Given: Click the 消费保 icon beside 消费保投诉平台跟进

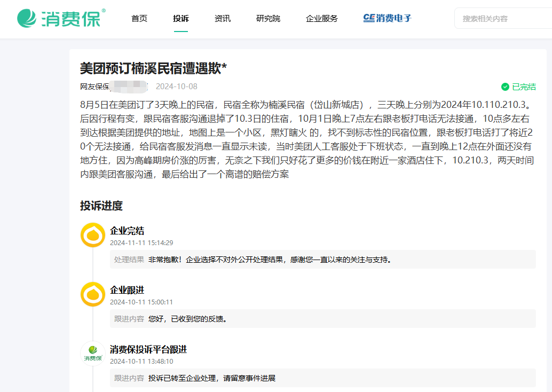Looking at the screenshot, I should click(x=92, y=352).
